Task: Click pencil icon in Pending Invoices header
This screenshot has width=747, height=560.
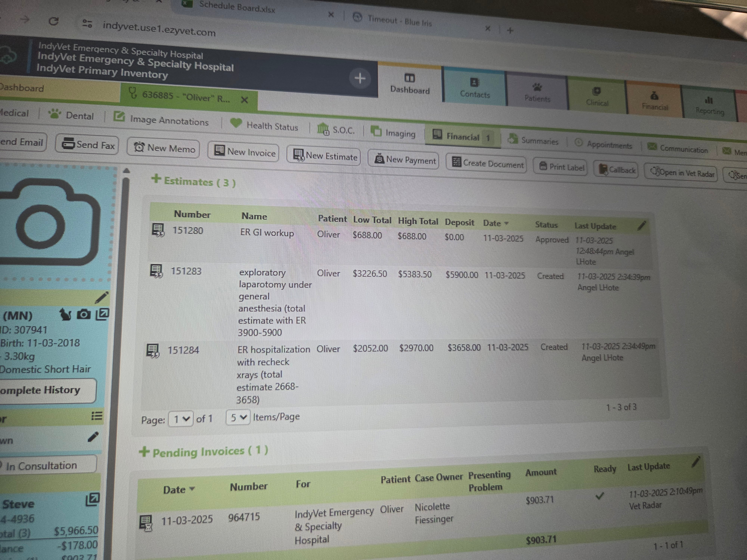Action: 696,462
